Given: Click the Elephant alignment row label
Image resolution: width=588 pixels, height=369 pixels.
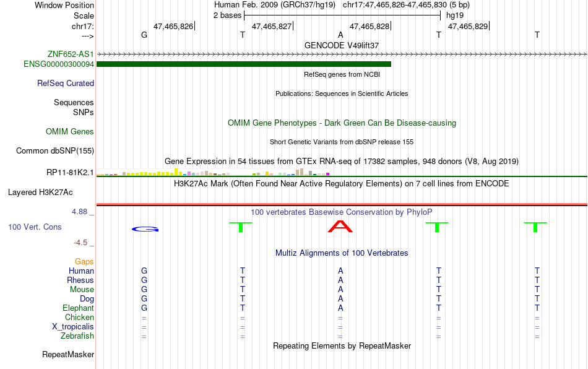Looking at the screenshot, I should (x=79, y=308).
